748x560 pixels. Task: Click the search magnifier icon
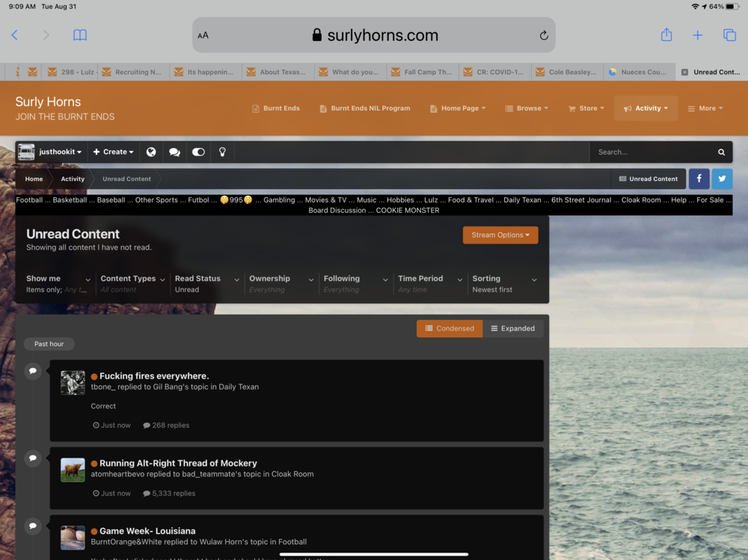point(721,152)
